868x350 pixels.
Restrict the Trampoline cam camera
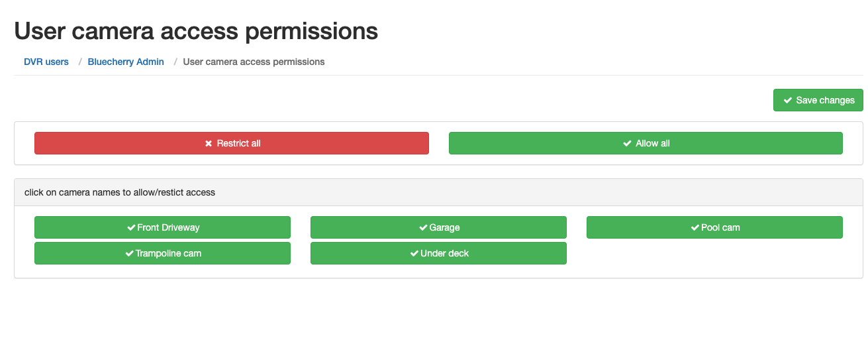[x=162, y=253]
